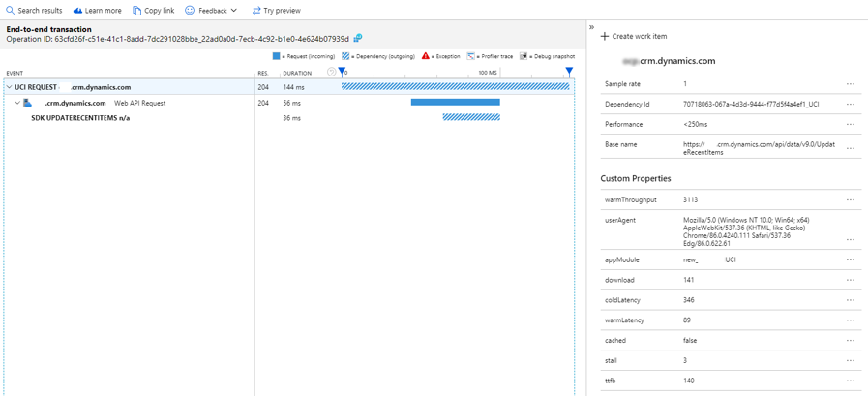Collapse the UCI REQUEST row

click(x=10, y=87)
